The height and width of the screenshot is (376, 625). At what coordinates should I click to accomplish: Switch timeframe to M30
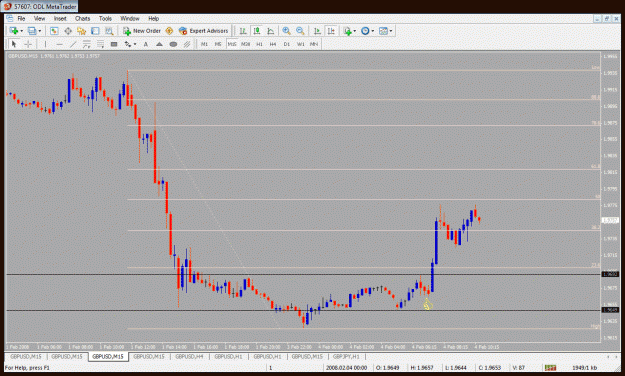246,44
